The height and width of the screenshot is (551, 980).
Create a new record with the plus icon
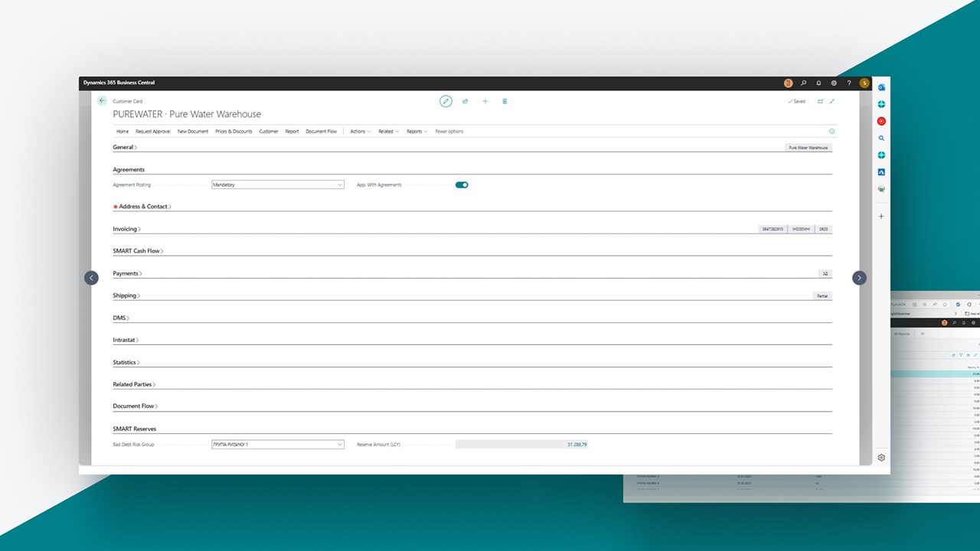tap(485, 101)
